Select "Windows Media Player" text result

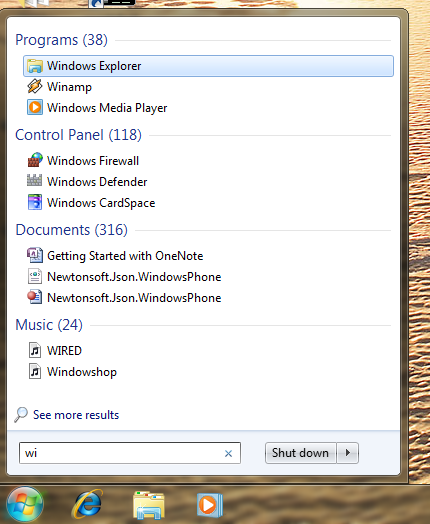(x=107, y=108)
